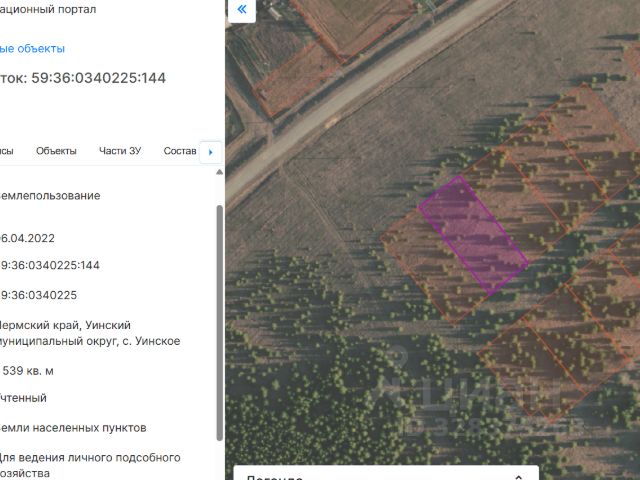Click the heading number 59:36:0340225:144
The width and height of the screenshot is (640, 480).
[x=99, y=78]
